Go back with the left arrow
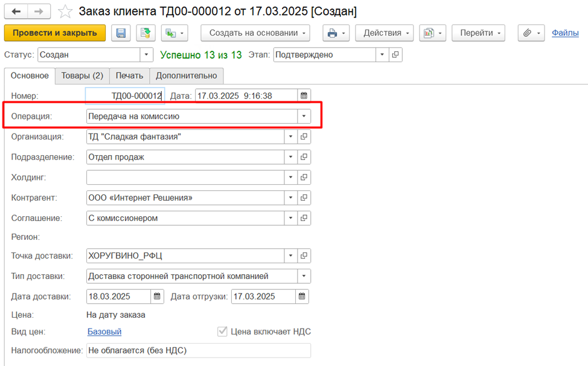The image size is (588, 366). pyautogui.click(x=16, y=11)
